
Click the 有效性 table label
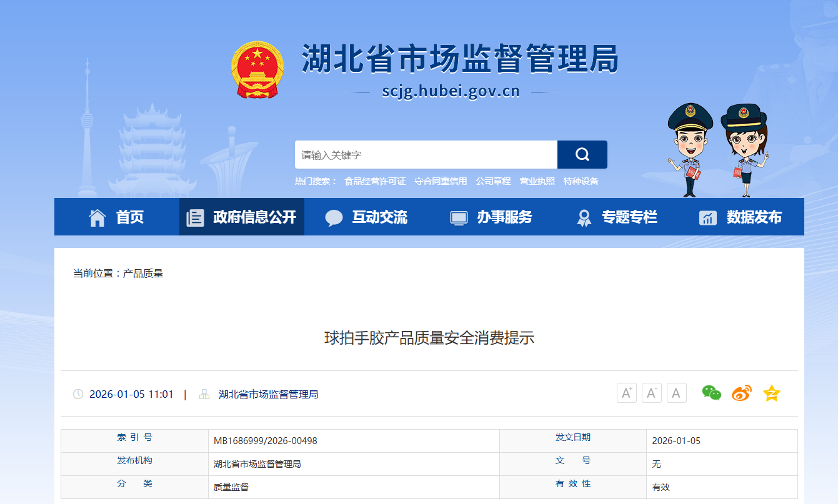[x=573, y=483]
